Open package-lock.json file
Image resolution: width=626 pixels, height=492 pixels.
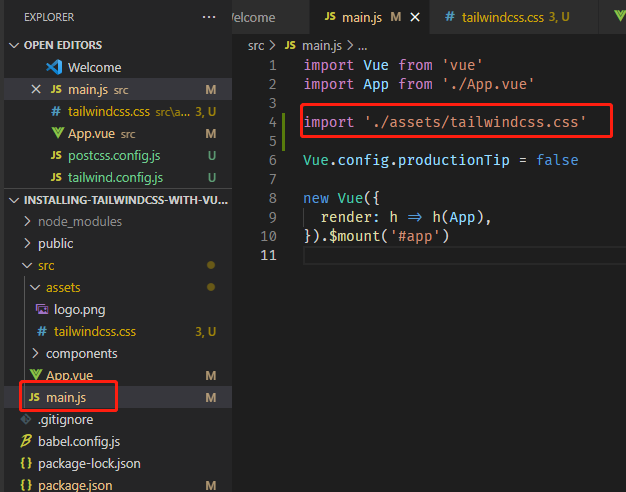(x=89, y=464)
